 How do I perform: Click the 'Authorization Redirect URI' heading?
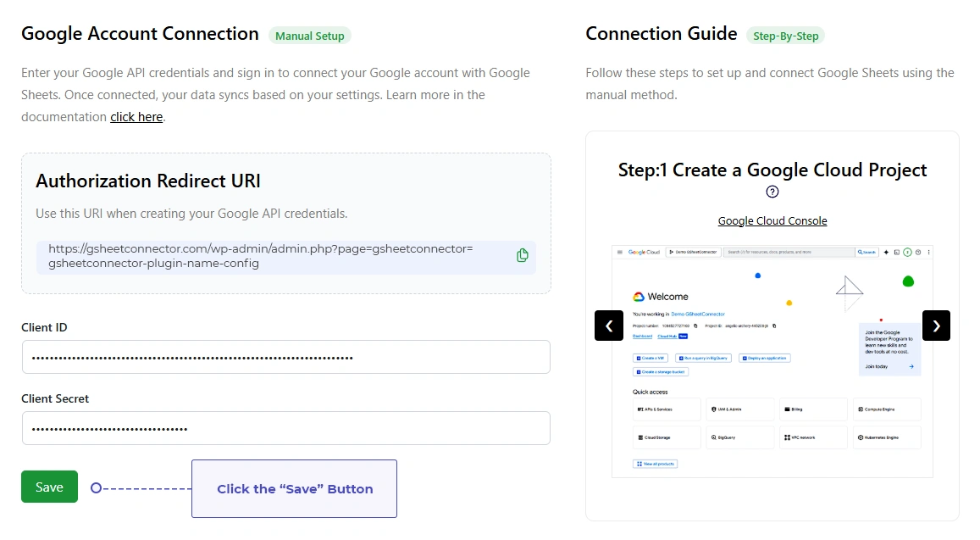(x=148, y=181)
